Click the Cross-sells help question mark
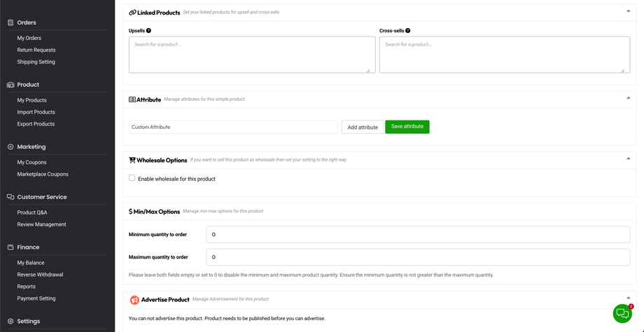Screen dimensions: 644x332 408,31
